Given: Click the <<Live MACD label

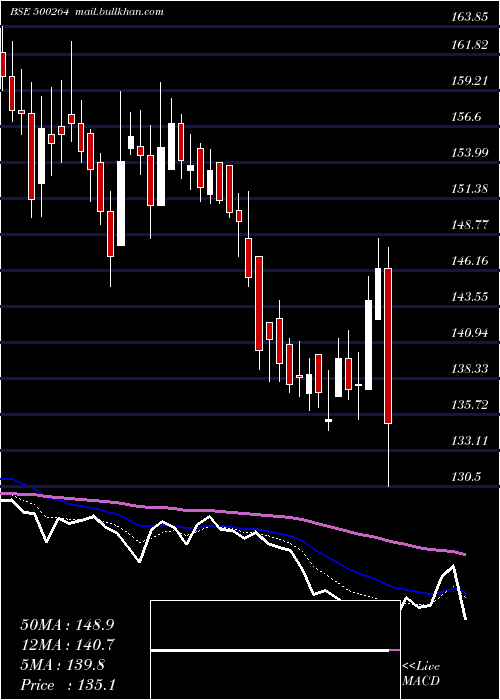Looking at the screenshot, I should [x=421, y=674].
